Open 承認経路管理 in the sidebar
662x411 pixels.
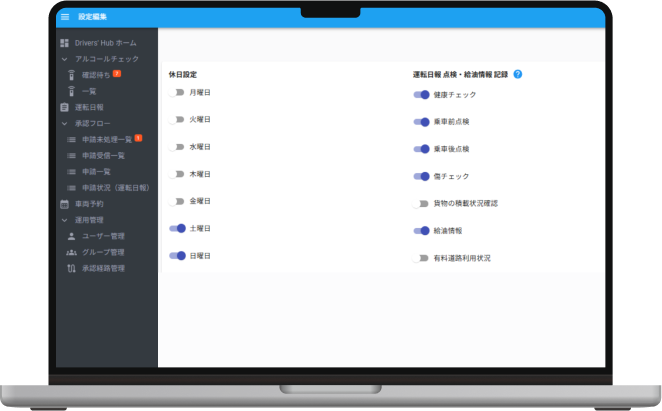point(103,269)
